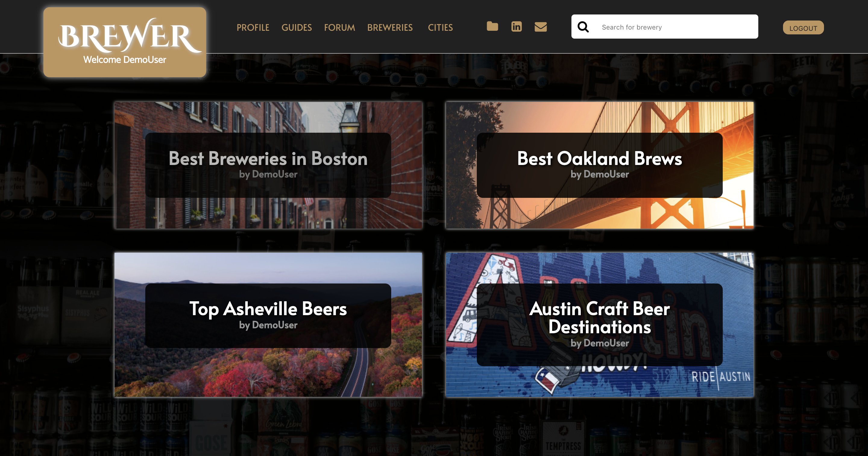Open the folder icon in the header

pos(492,27)
